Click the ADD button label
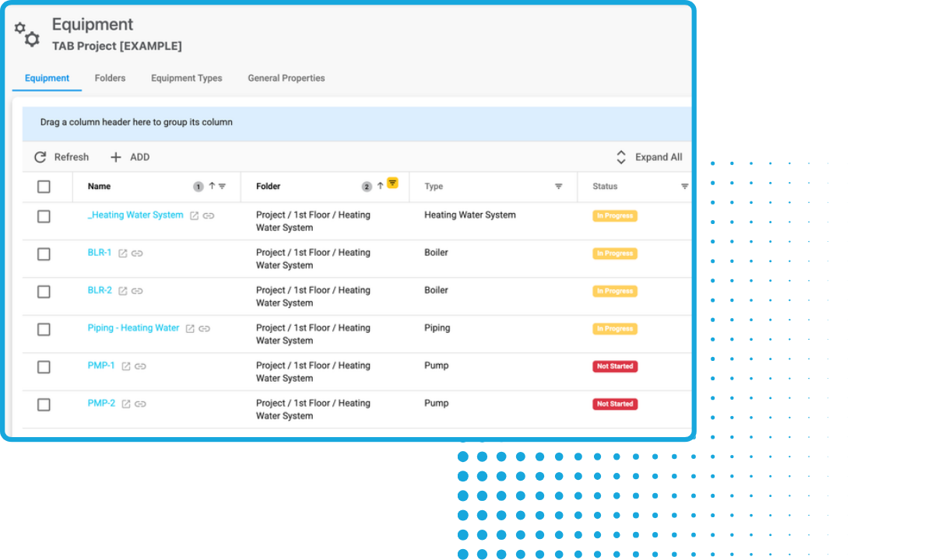938x560 pixels. 139,157
